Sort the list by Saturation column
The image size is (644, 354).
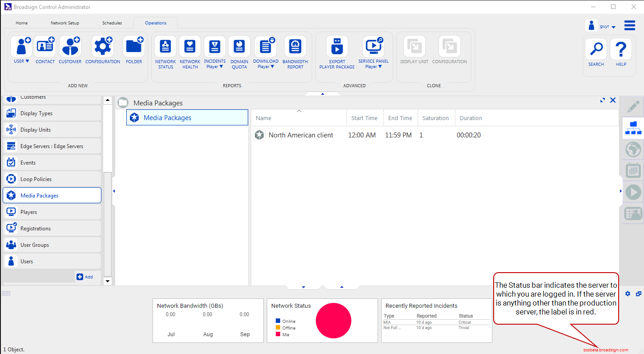tap(436, 118)
